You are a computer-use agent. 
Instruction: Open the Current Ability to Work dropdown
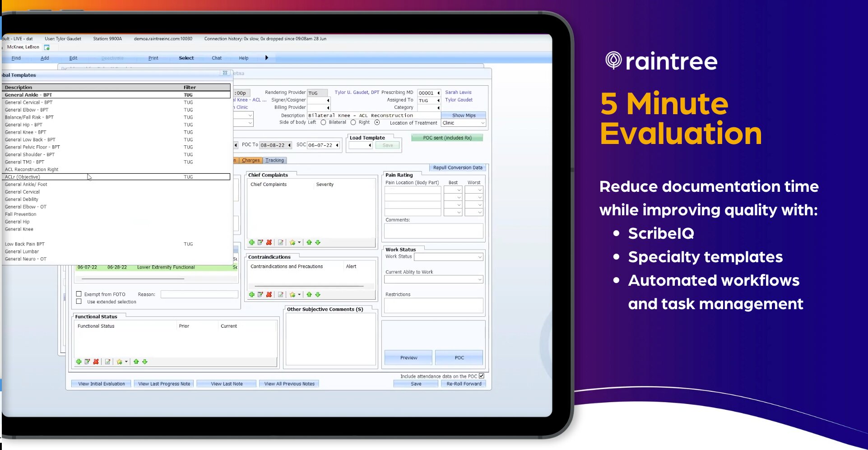click(x=479, y=280)
